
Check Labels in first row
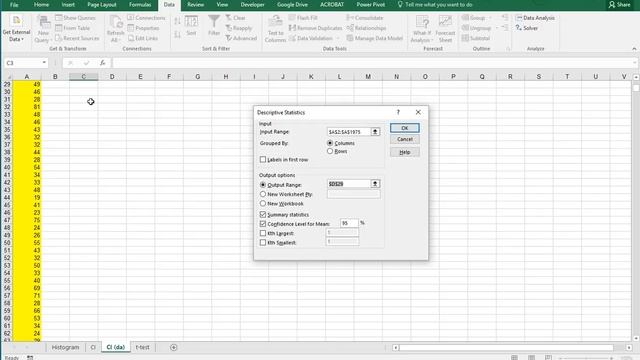coord(263,160)
